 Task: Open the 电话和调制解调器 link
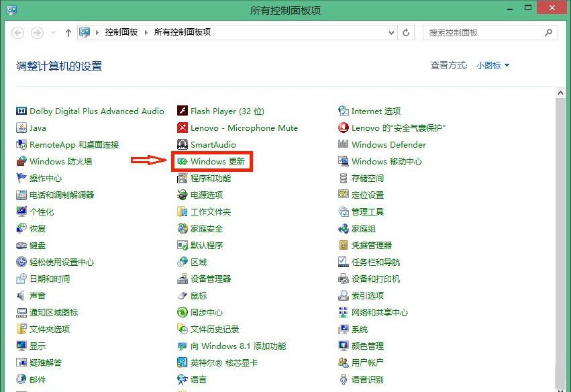62,195
